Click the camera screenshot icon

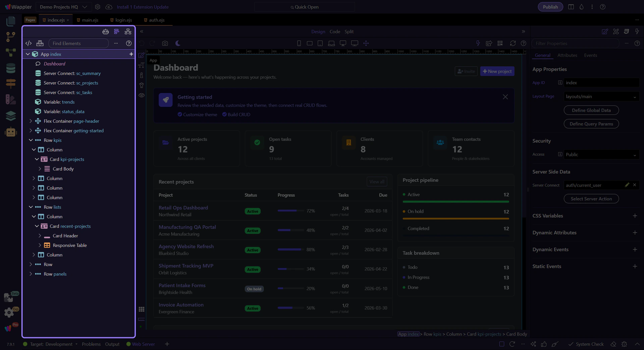click(x=165, y=43)
